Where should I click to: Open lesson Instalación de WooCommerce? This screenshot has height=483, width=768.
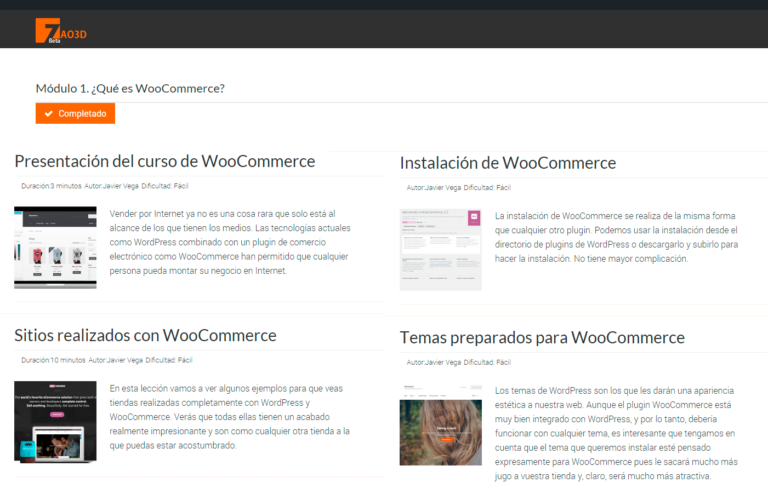click(x=508, y=163)
